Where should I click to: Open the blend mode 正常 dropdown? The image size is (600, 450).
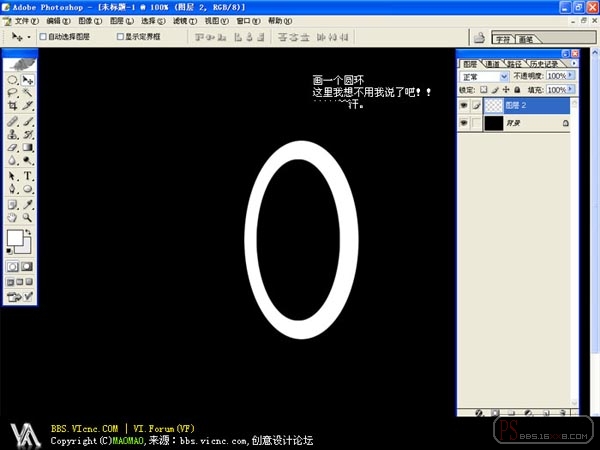(484, 77)
